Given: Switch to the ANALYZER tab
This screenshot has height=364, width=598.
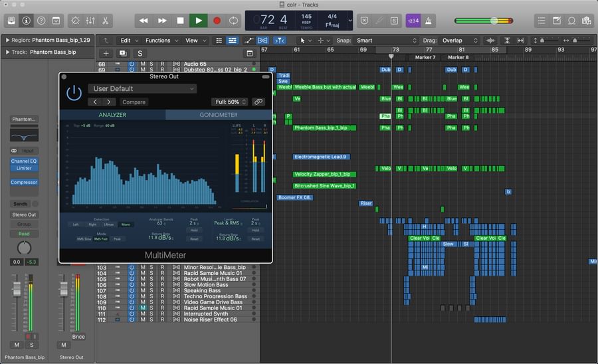Looking at the screenshot, I should (112, 115).
